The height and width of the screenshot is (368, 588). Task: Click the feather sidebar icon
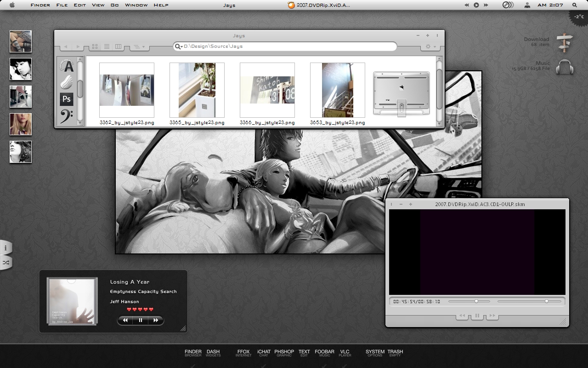(67, 82)
